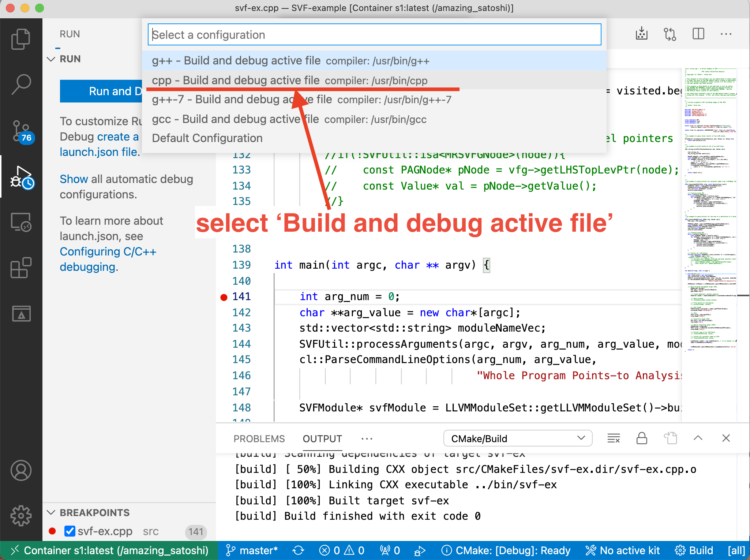Open the Accounts icon
The image size is (750, 560).
[21, 470]
